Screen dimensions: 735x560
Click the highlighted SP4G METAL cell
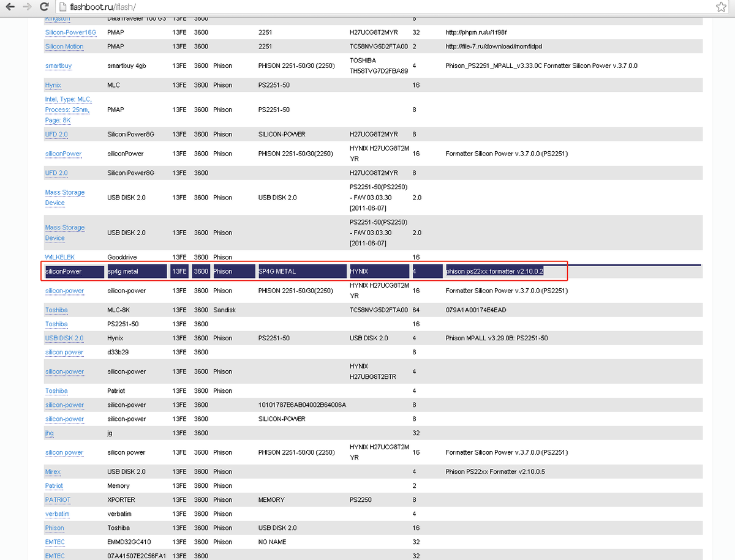(301, 271)
